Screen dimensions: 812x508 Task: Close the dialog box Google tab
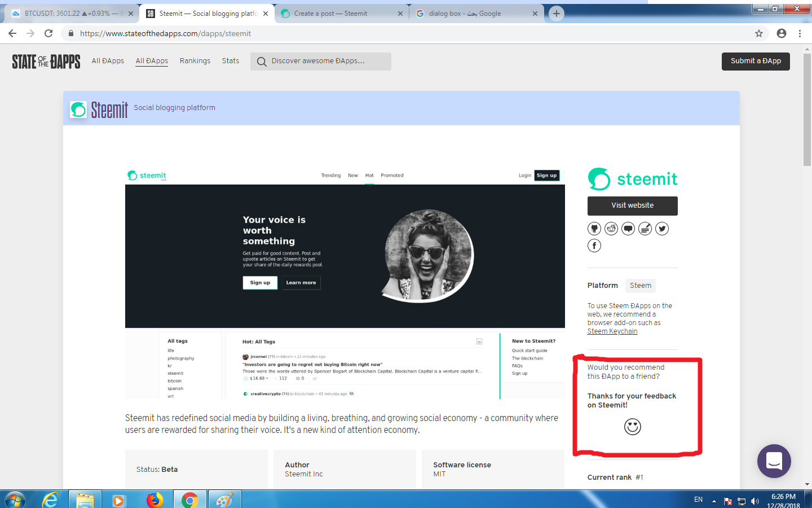click(x=535, y=14)
